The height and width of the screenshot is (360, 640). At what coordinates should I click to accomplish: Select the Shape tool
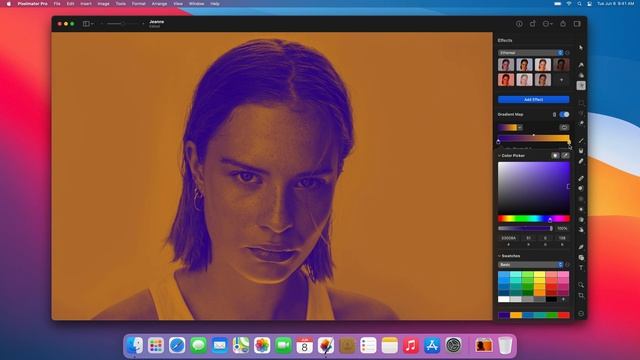[581, 258]
